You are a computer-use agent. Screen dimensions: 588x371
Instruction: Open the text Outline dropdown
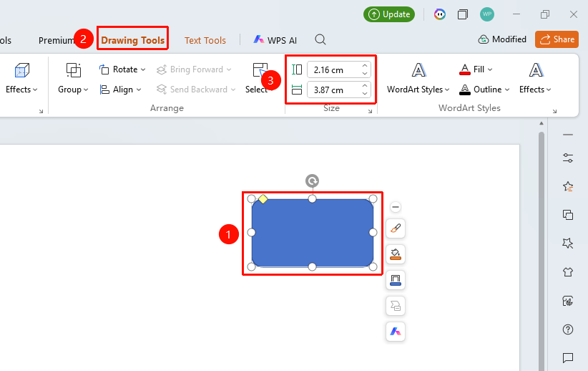(x=491, y=90)
